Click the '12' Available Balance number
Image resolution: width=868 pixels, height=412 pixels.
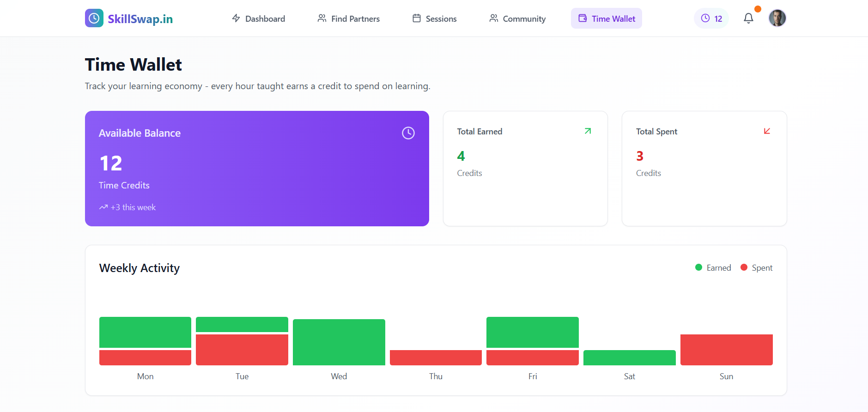(111, 163)
